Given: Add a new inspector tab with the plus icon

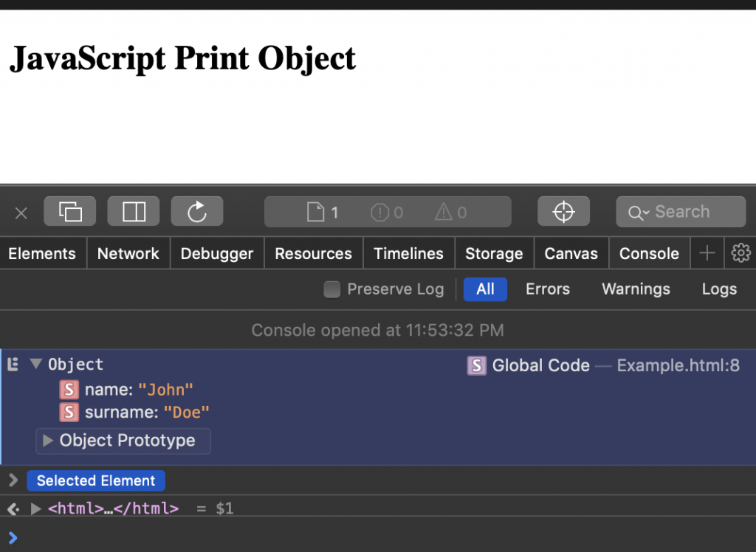Looking at the screenshot, I should (707, 252).
